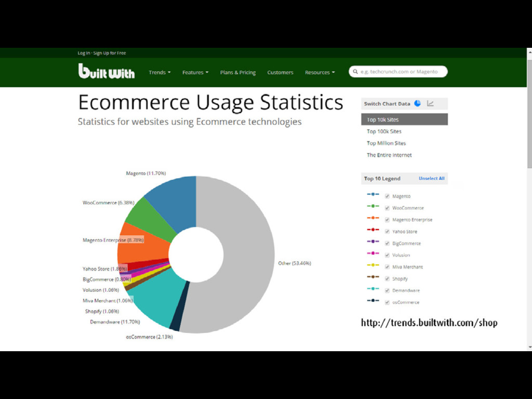Click the 'Miva Merchant (1.06%)' chart label
This screenshot has width=532, height=399.
coord(108,301)
